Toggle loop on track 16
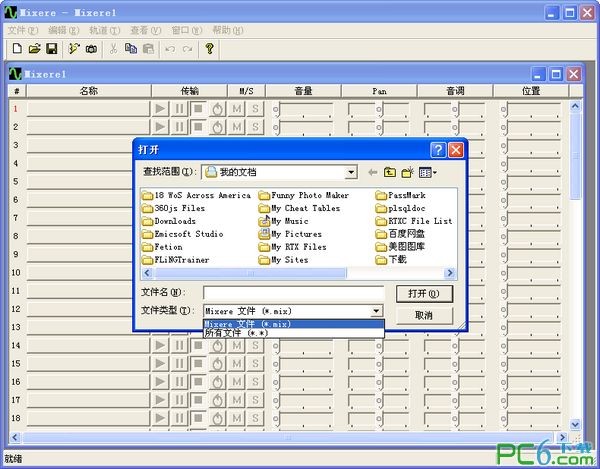Screen dimensions: 600x469 tap(217, 382)
